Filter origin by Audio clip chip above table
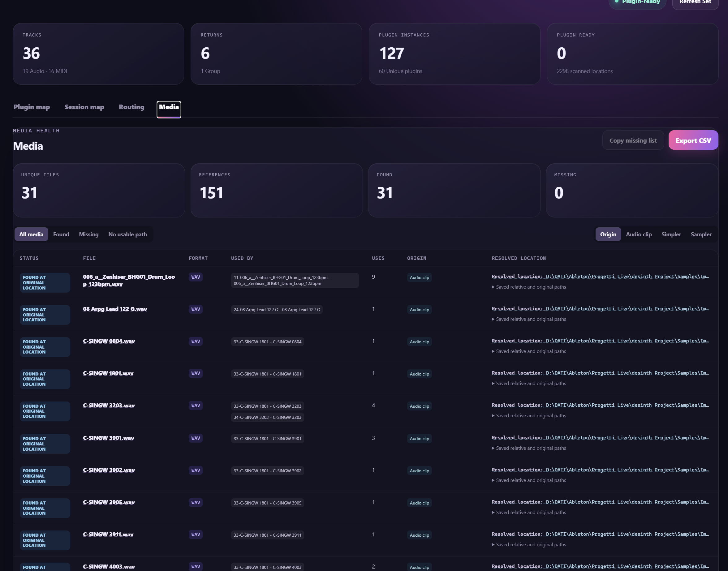The height and width of the screenshot is (571, 728). click(x=639, y=234)
